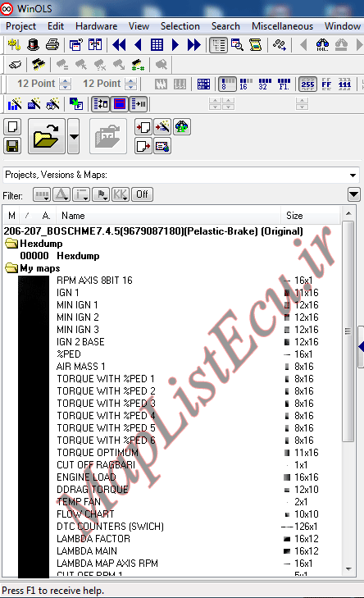Click the fast-forward double arrow icon
Image resolution: width=364 pixels, height=598 pixels.
[194, 45]
